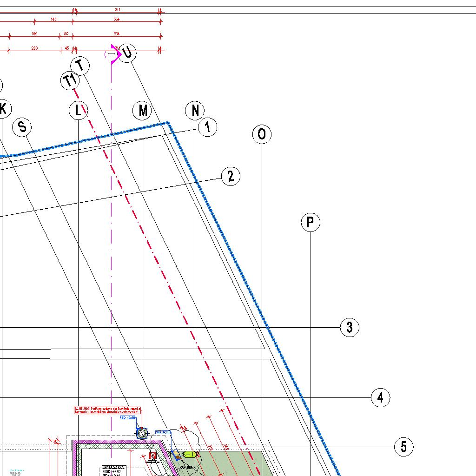
Task: Select row axis bubble 2
Action: pos(231,177)
